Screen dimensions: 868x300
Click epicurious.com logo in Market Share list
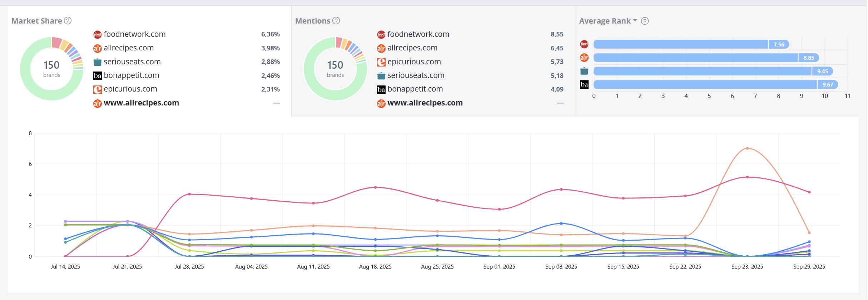[97, 89]
